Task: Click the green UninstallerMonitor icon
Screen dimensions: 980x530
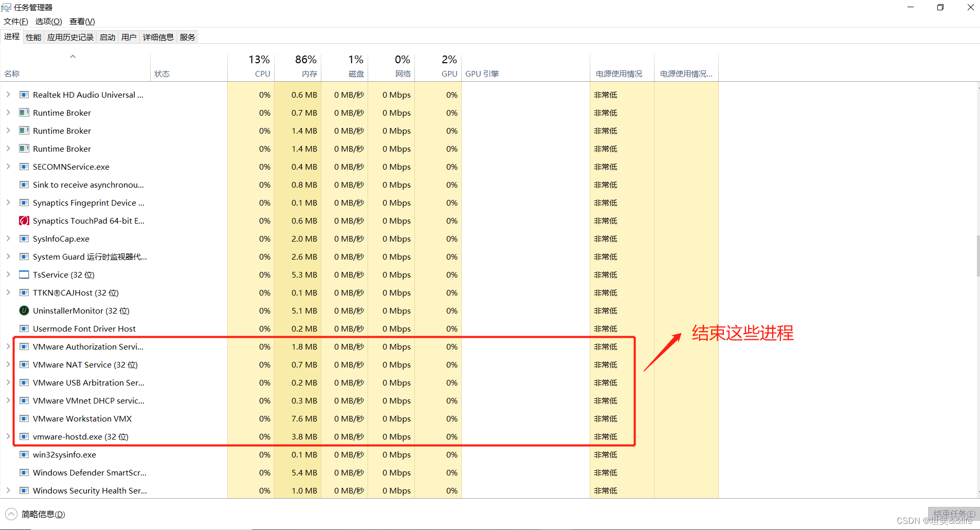Action: 24,310
